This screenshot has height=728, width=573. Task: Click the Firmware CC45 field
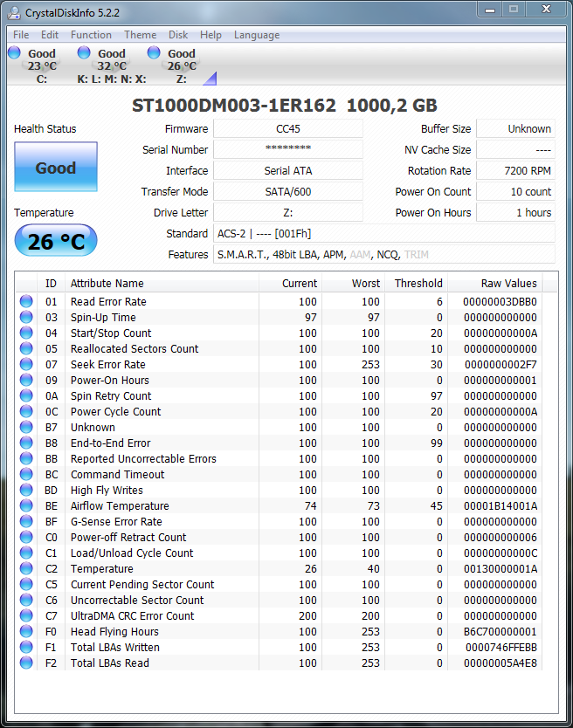click(x=288, y=128)
